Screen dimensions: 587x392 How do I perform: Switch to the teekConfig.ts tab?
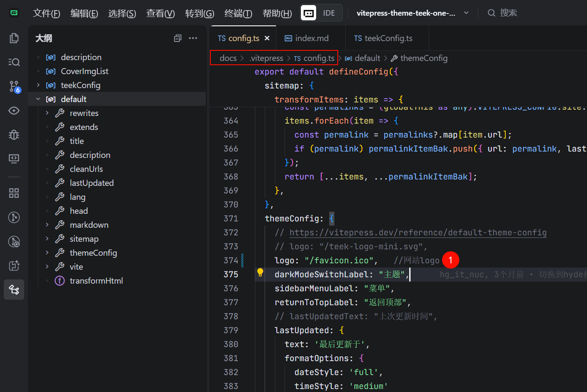pyautogui.click(x=387, y=38)
